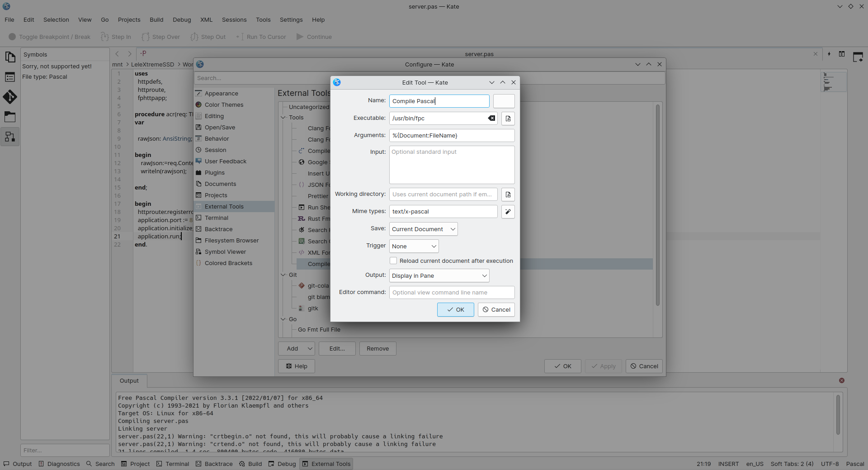Open the Trigger dropdown showing None
This screenshot has height=470, width=868.
pyautogui.click(x=414, y=247)
